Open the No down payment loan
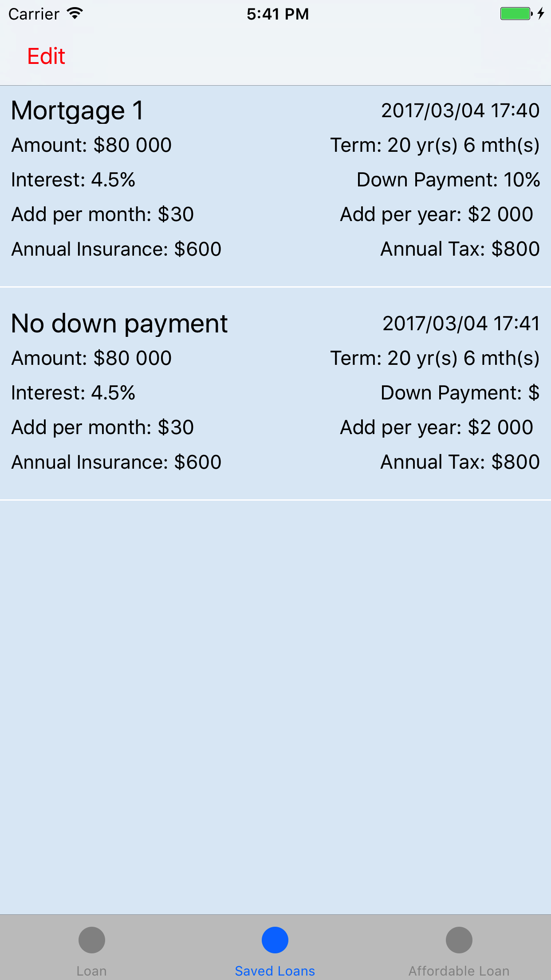Viewport: 551px width, 980px height. [x=275, y=394]
